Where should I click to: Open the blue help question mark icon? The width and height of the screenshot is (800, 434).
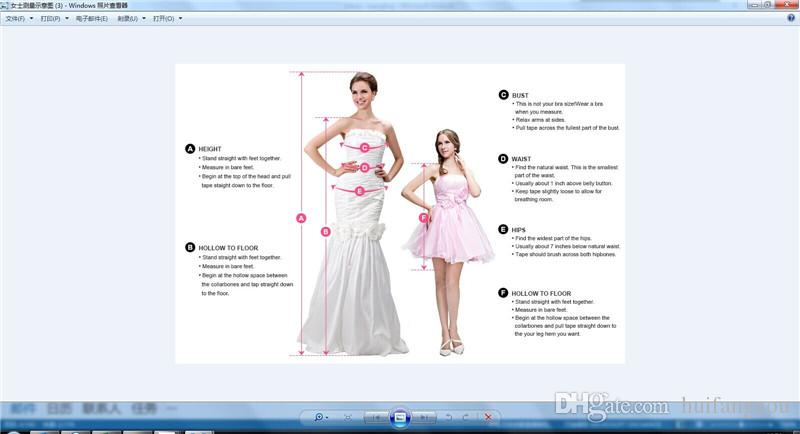[790, 18]
